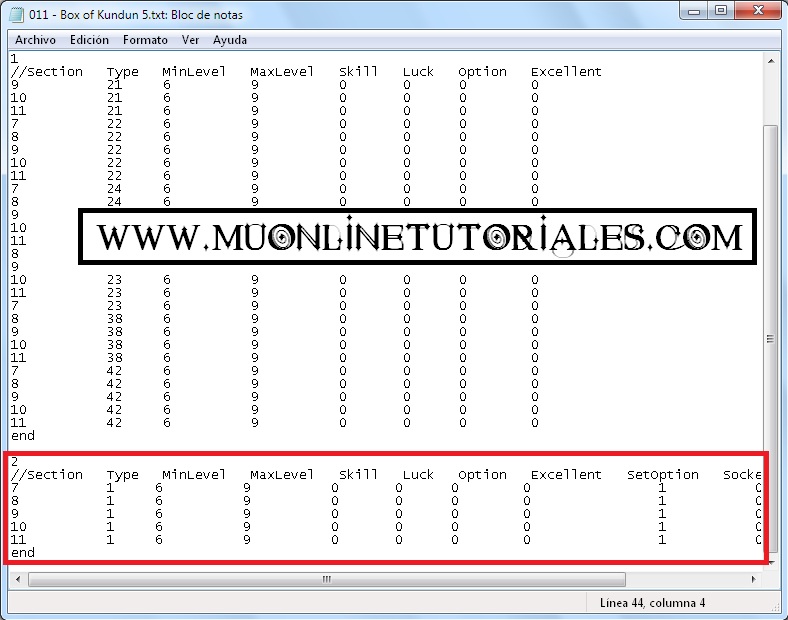Minimize the Bloc de notas window

coord(694,11)
